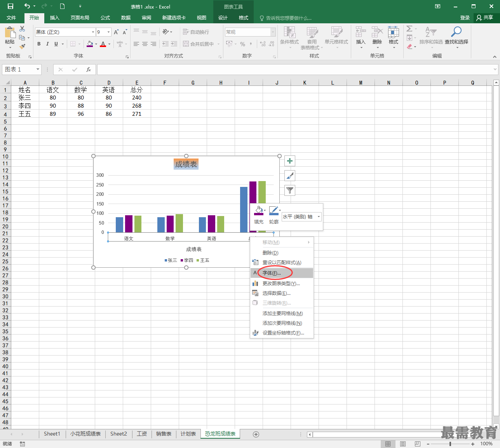Click the Chart Styles brush button

pos(290,176)
